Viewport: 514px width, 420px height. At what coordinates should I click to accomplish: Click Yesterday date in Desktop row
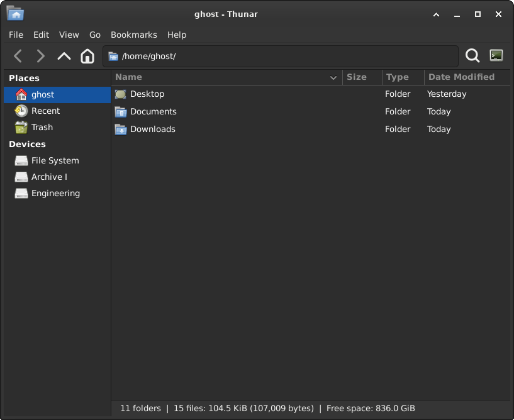coord(447,94)
